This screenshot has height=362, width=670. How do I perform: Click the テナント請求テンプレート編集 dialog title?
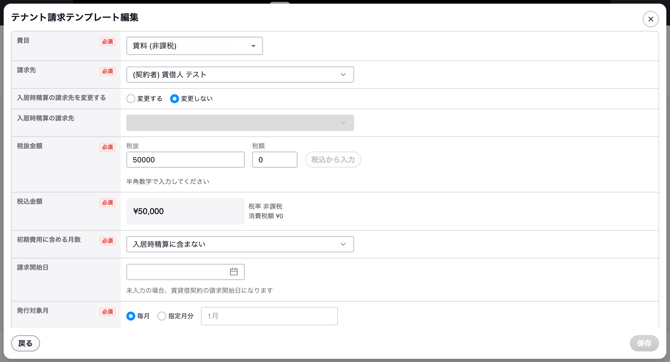pos(74,18)
